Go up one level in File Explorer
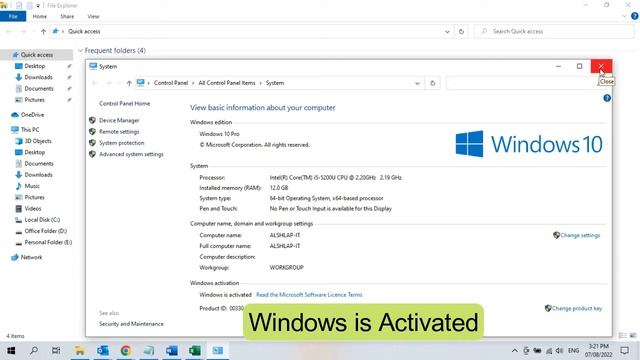 coord(43,31)
